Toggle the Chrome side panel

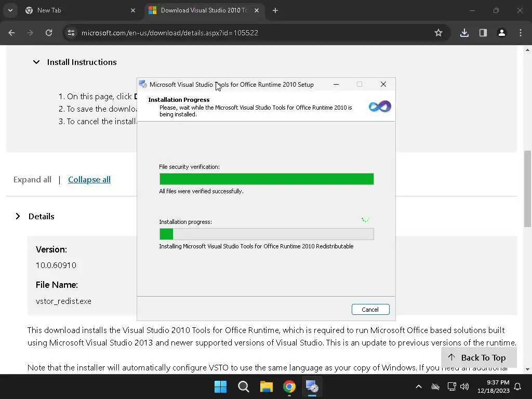coord(483,33)
